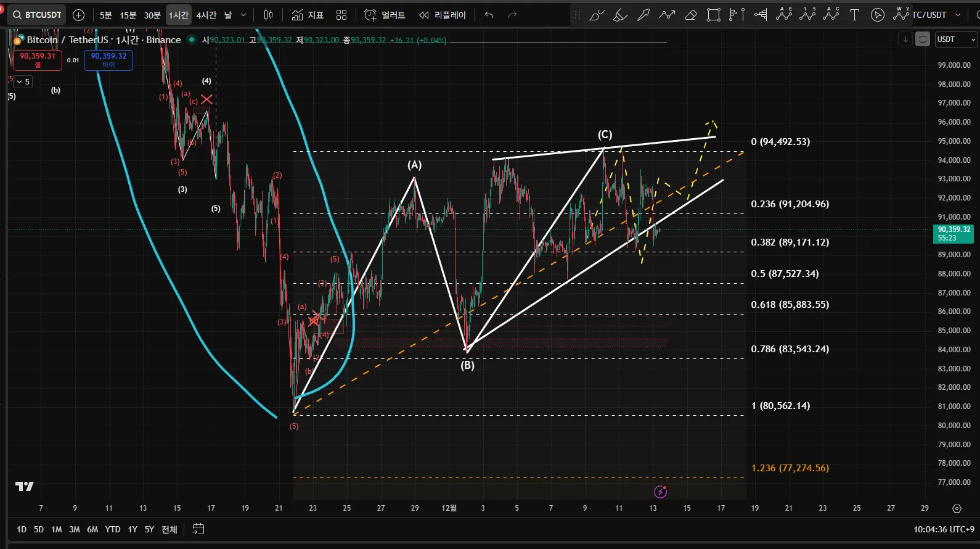Expand the timeframe interval dropdown arrow

[243, 15]
